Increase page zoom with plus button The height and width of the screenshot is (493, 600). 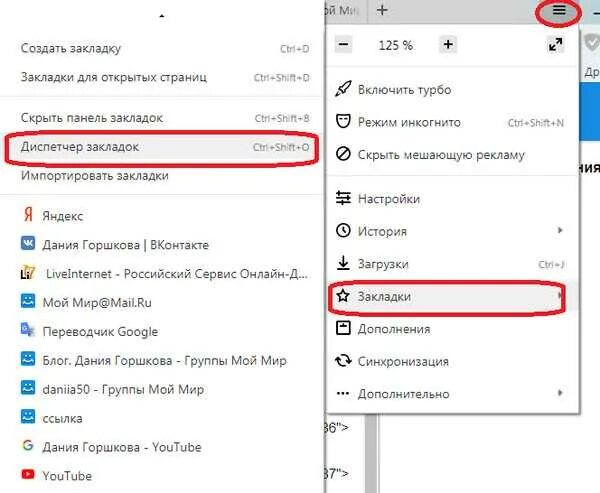click(x=448, y=44)
